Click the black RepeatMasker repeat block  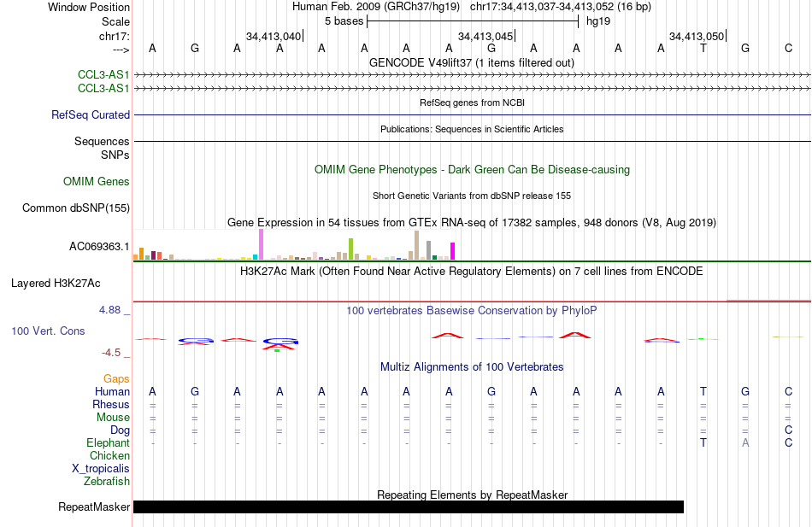[409, 507]
